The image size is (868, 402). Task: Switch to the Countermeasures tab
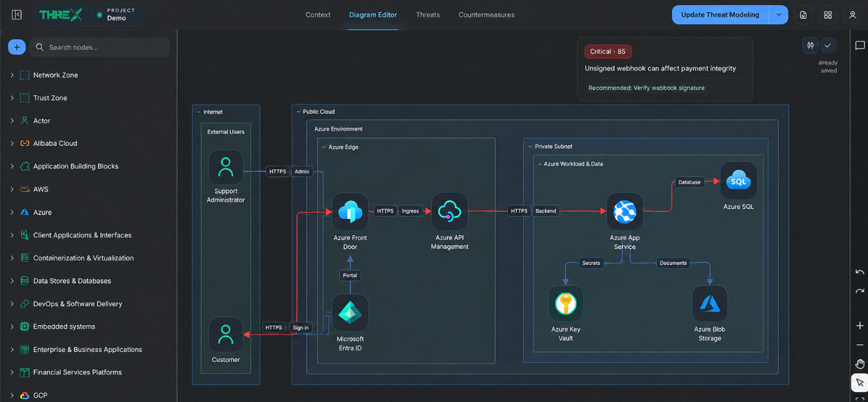click(487, 15)
